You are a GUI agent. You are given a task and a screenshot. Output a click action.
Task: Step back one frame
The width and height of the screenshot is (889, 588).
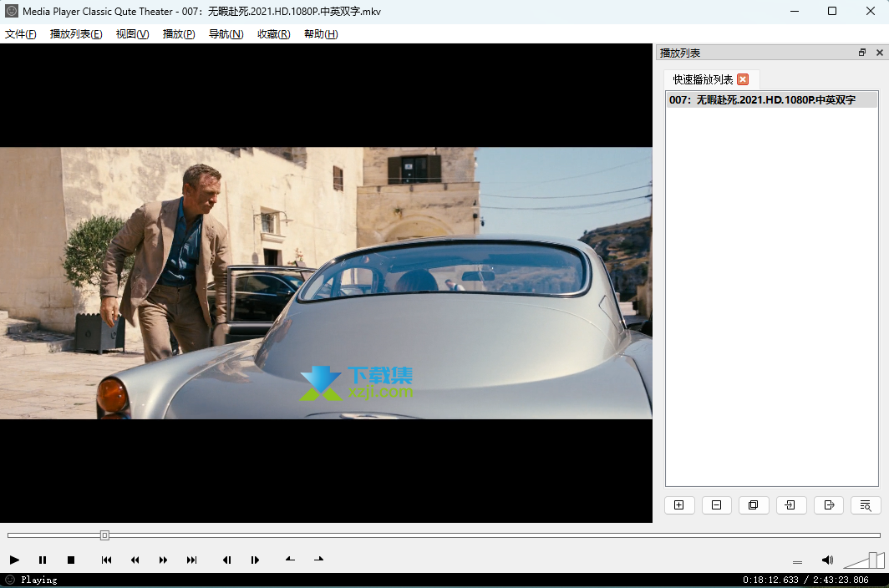tap(226, 560)
